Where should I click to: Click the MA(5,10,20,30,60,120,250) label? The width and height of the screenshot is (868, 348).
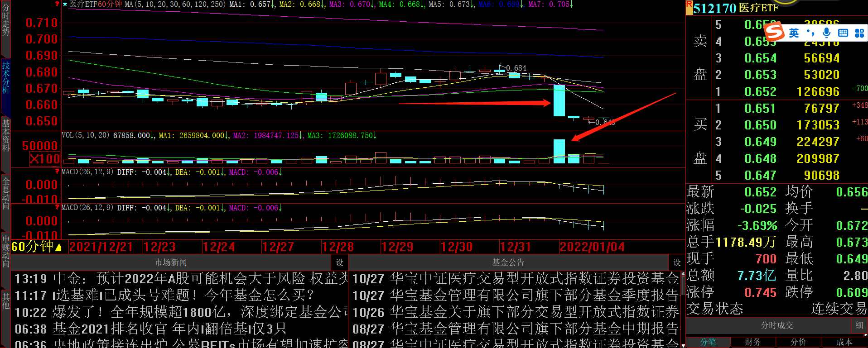[175, 4]
